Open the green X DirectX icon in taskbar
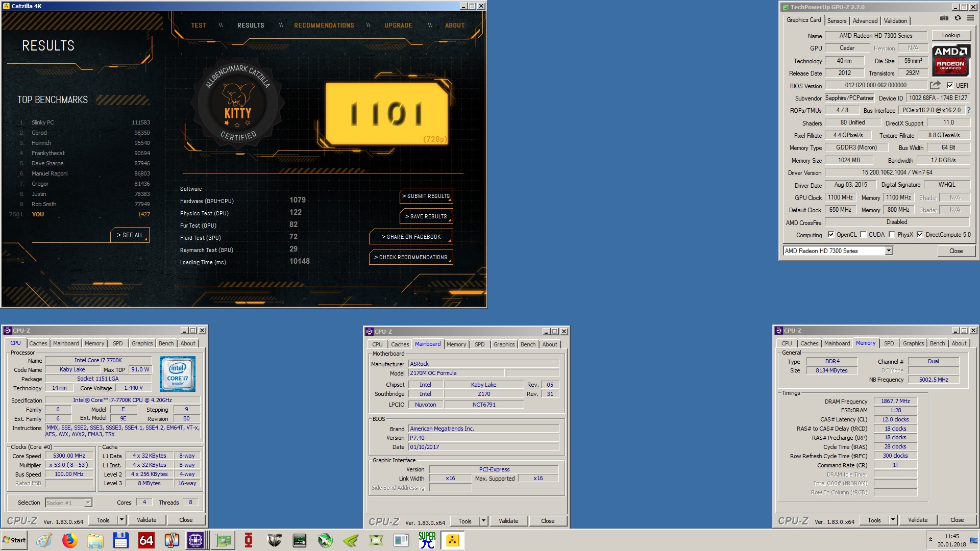980x551 pixels. (x=376, y=540)
